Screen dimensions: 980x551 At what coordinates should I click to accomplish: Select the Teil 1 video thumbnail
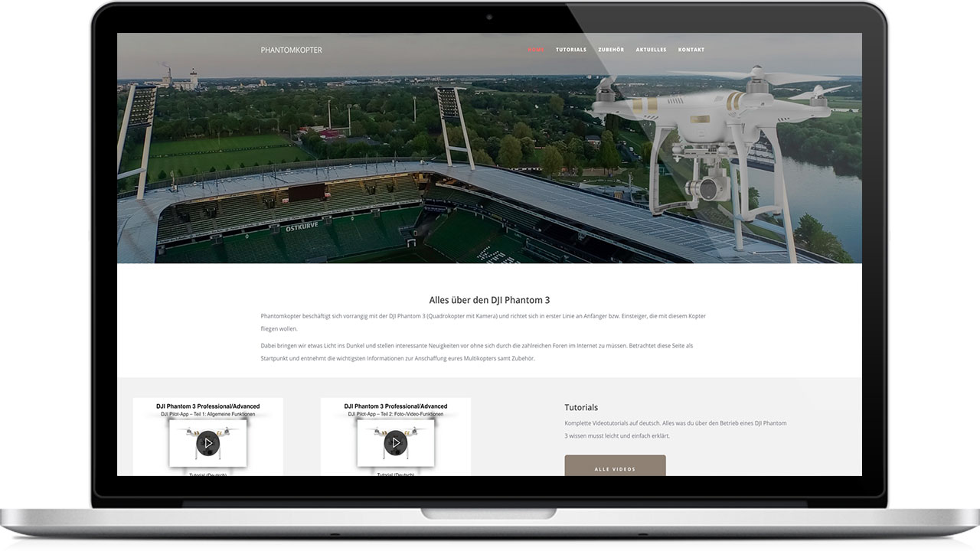pyautogui.click(x=207, y=442)
